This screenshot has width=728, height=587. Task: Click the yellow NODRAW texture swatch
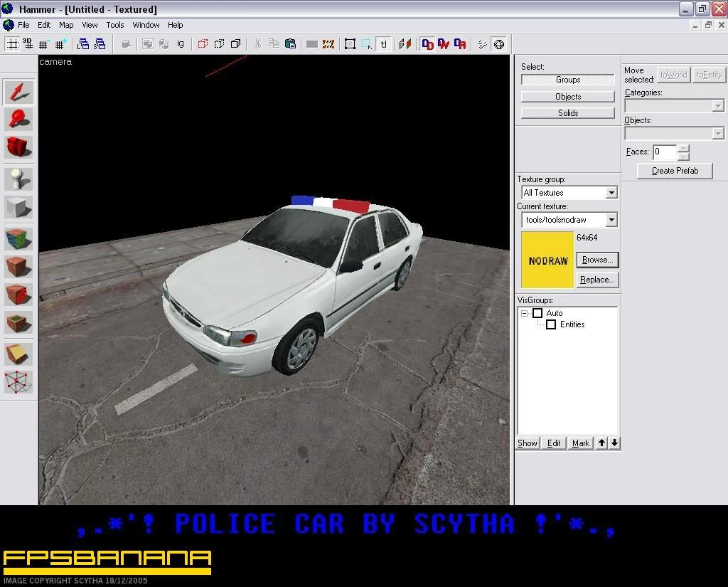(x=547, y=260)
